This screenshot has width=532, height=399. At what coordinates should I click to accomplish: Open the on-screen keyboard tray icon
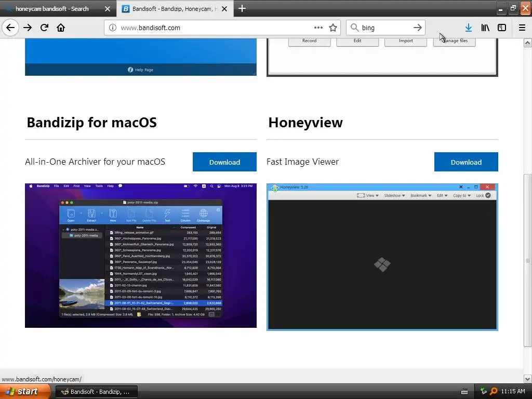click(464, 392)
